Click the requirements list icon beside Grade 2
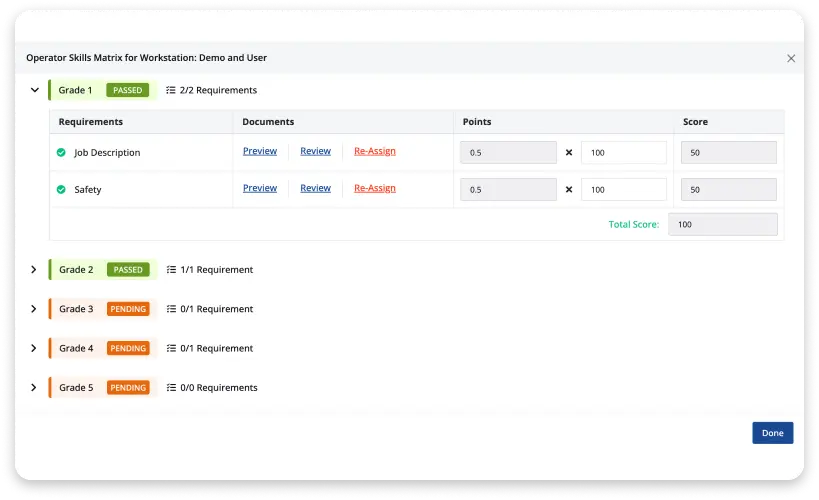Screen dimensions: 819x500 pyautogui.click(x=171, y=270)
